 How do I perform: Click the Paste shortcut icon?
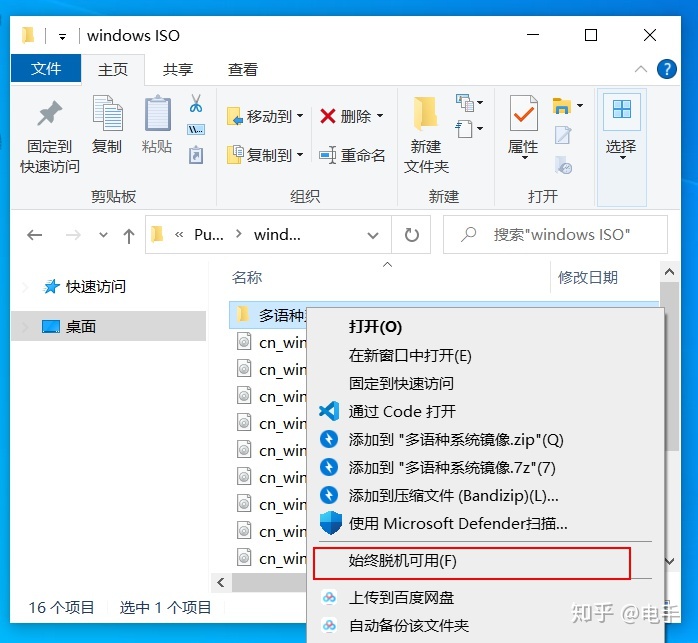pyautogui.click(x=196, y=155)
